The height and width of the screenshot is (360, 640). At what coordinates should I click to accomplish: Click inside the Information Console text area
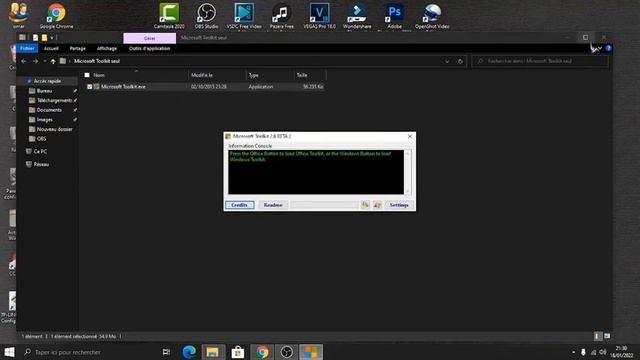pyautogui.click(x=316, y=172)
